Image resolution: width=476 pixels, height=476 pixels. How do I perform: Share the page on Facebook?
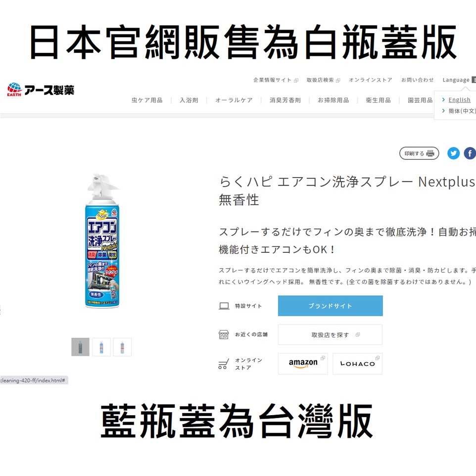[470, 153]
